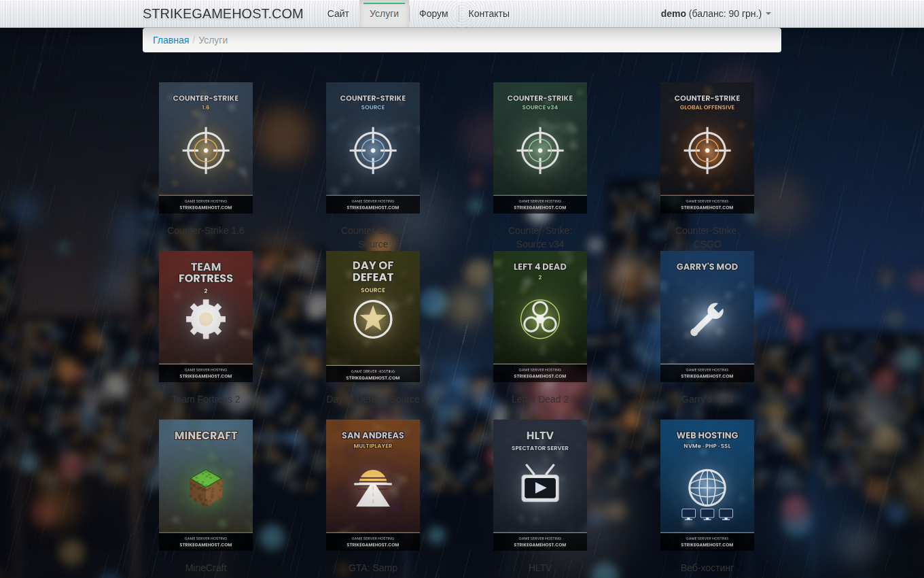Go to the Сайт navigation item
This screenshot has width=924, height=578.
point(338,14)
